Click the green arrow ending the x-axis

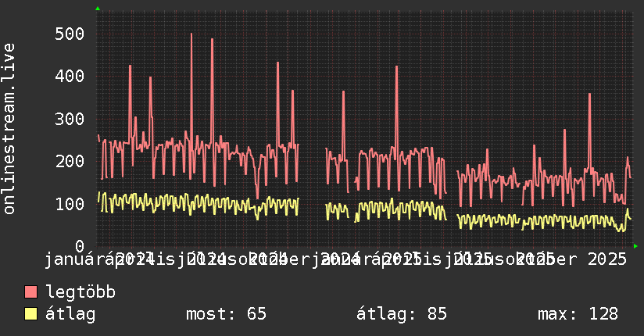click(635, 246)
